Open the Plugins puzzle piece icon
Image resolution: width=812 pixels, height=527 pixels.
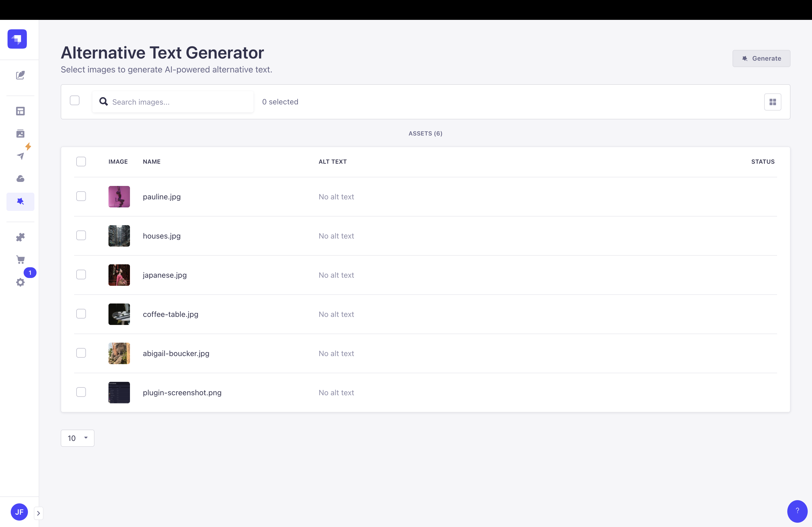point(20,237)
